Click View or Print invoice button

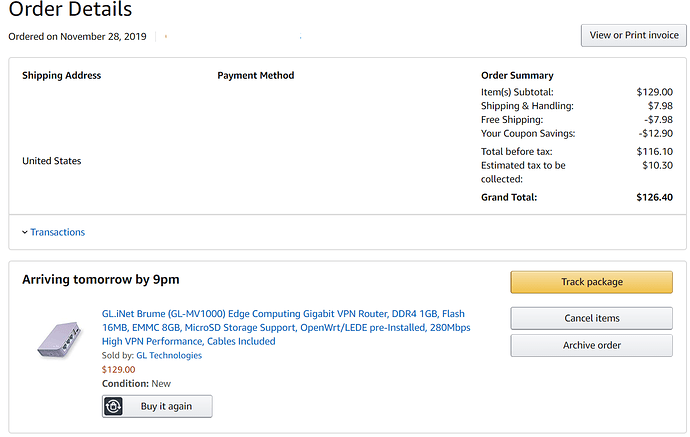pos(633,35)
